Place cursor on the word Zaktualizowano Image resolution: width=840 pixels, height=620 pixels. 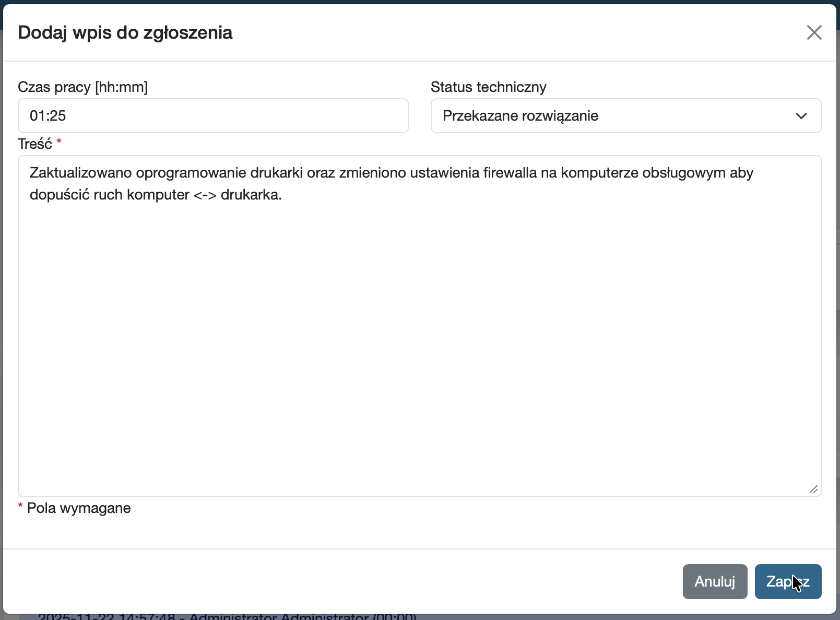[80, 173]
